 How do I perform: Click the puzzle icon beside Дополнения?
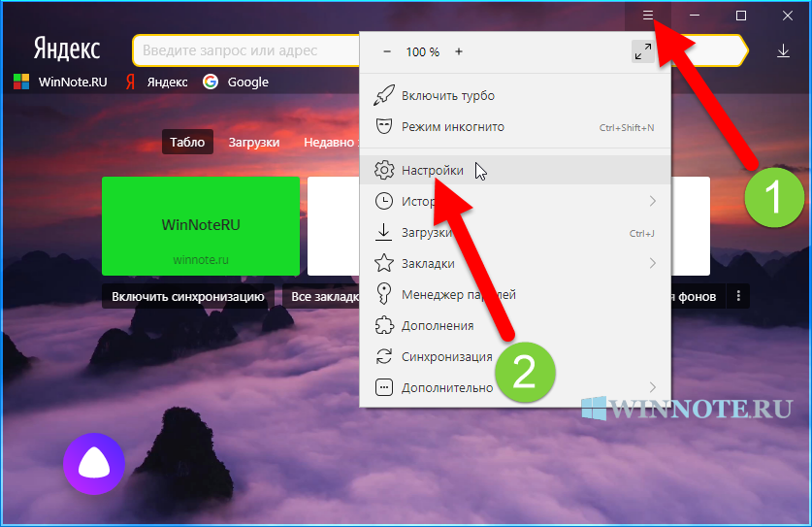coord(384,325)
